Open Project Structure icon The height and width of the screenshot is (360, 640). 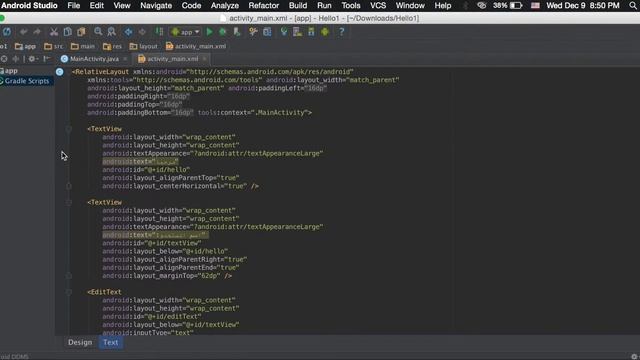tap(267, 32)
